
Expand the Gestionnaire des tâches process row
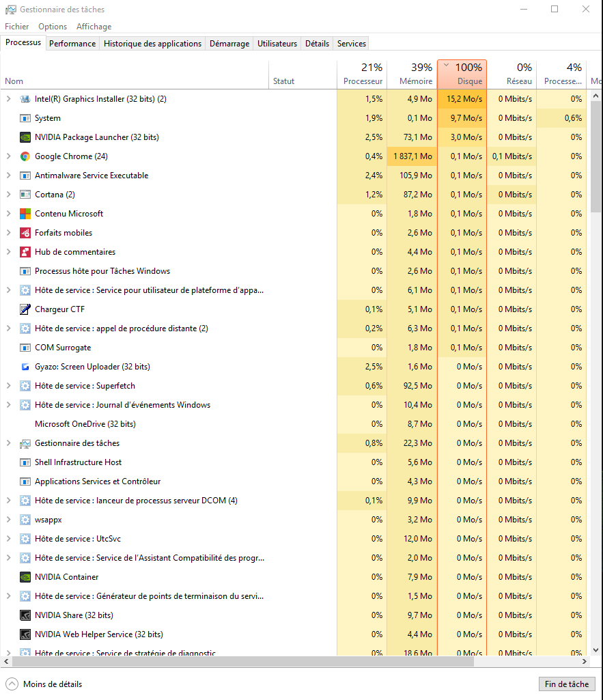(8, 443)
